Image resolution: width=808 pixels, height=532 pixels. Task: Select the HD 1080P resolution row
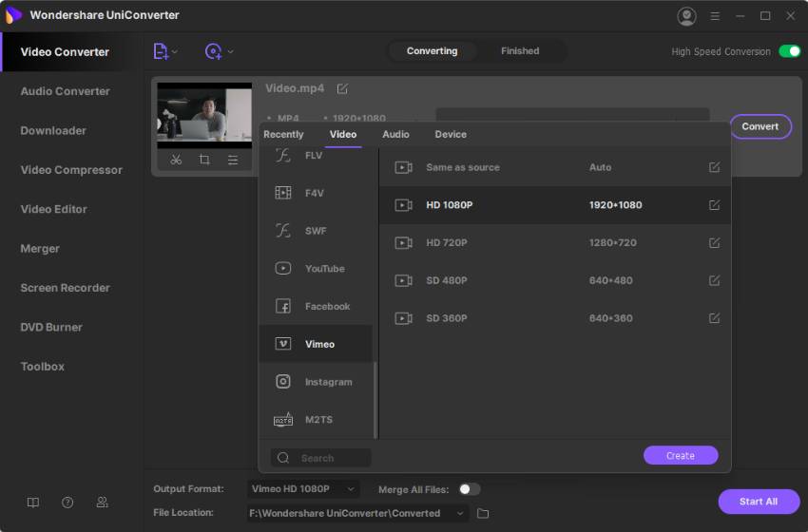[555, 205]
